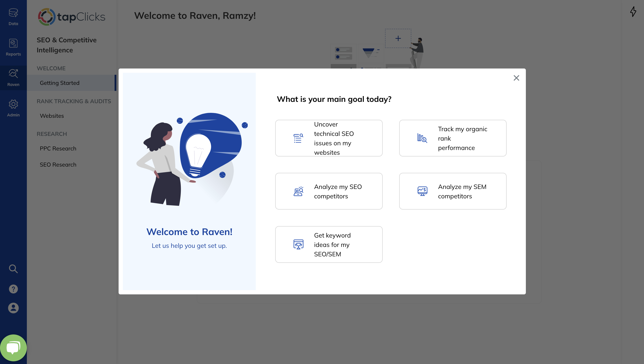644x364 pixels.
Task: Open Websites in the navigation
Action: pos(52,116)
